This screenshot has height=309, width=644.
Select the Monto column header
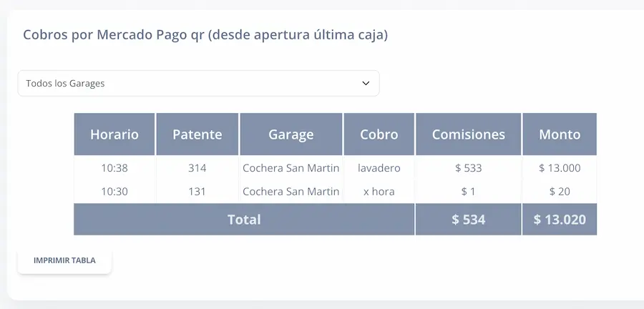coord(560,134)
